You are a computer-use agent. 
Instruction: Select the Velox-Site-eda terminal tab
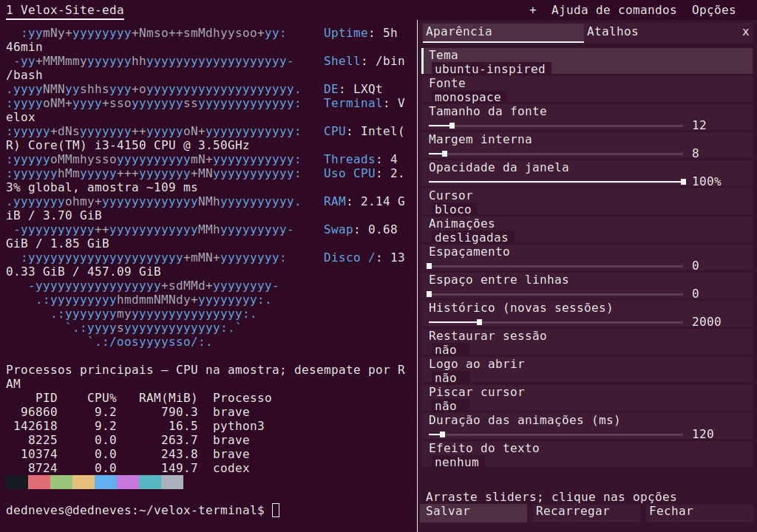pos(65,10)
